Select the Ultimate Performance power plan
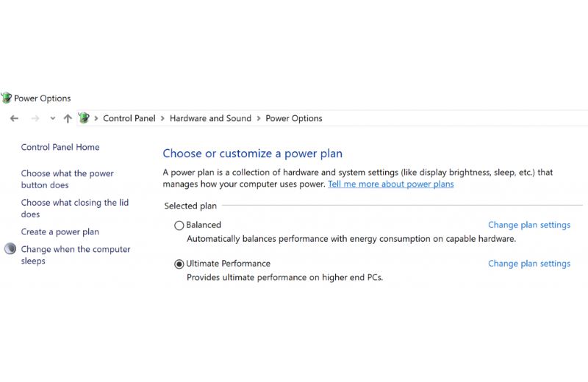Viewport: 588px width, 382px height. pos(179,264)
